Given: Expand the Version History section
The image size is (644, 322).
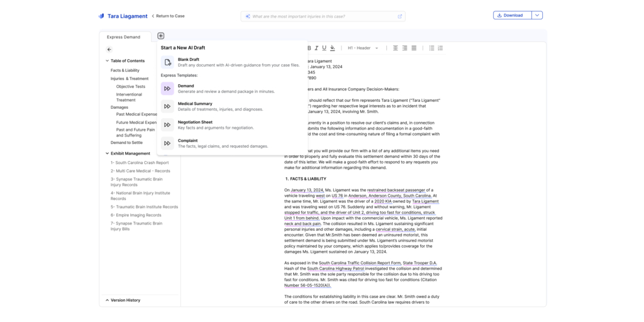Looking at the screenshot, I should click(x=107, y=300).
